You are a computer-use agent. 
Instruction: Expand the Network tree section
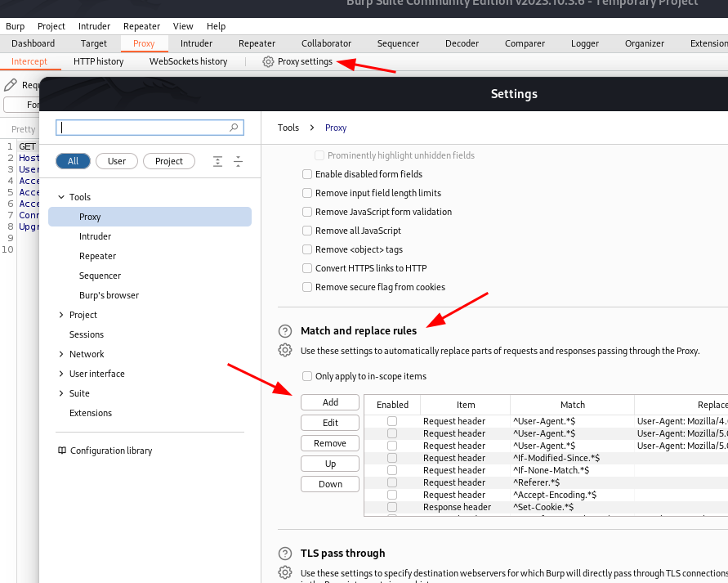click(61, 354)
